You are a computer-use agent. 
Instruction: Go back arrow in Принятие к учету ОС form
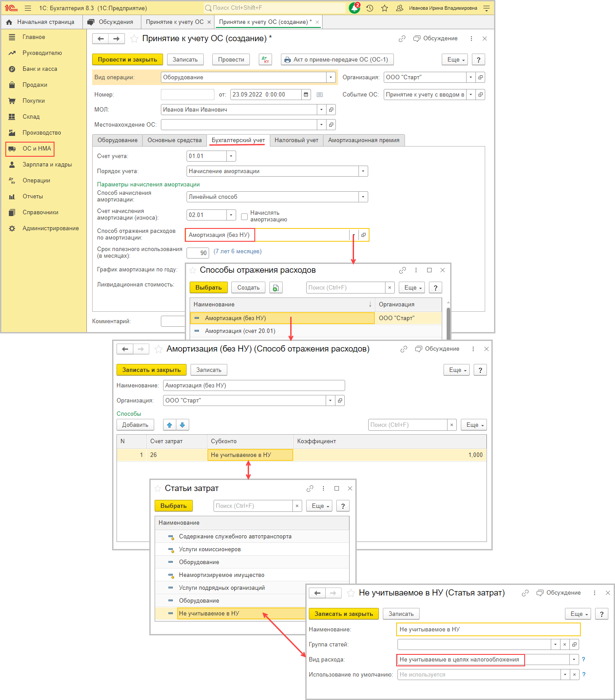pos(101,39)
